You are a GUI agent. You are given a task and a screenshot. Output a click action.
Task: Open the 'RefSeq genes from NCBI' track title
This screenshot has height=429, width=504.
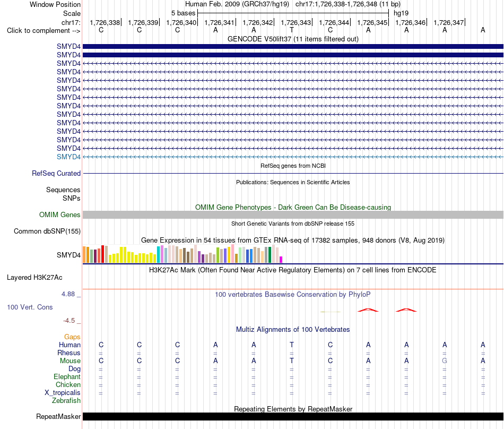(293, 166)
